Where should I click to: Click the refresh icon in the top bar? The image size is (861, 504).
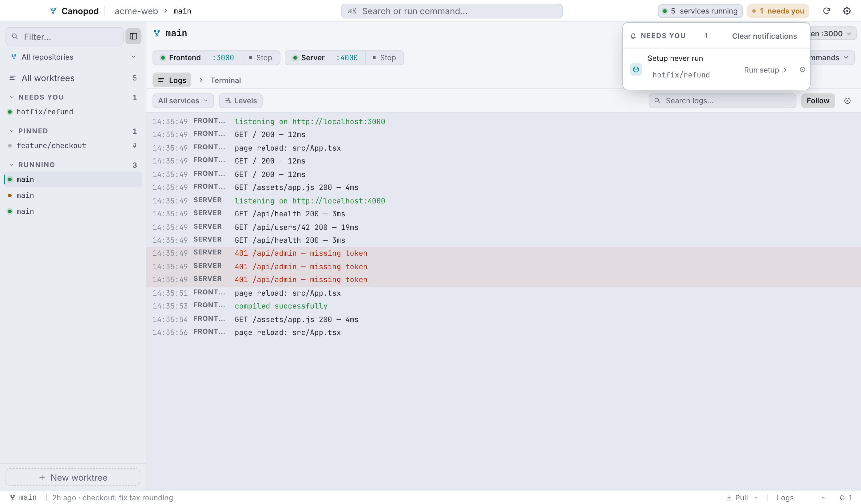click(827, 11)
